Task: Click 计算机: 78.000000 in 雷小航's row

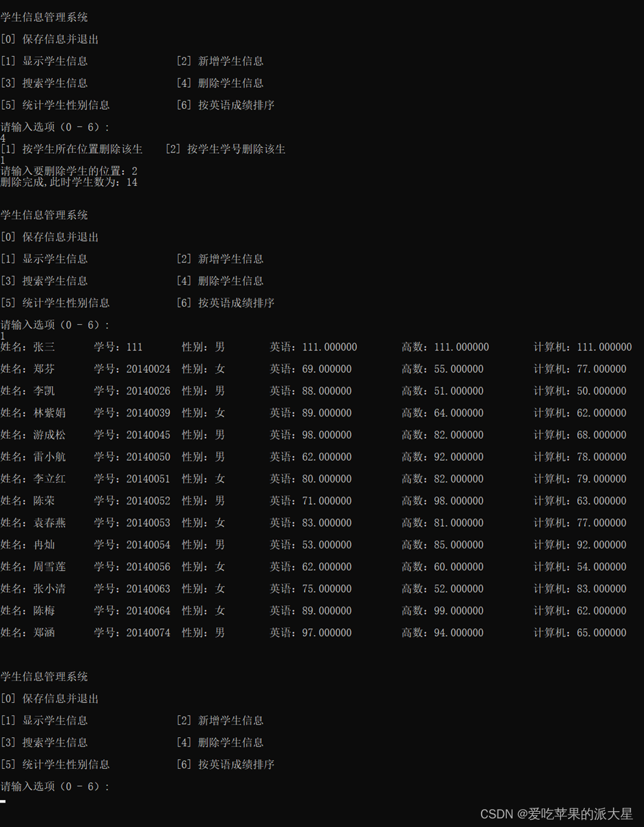Action: click(x=580, y=457)
